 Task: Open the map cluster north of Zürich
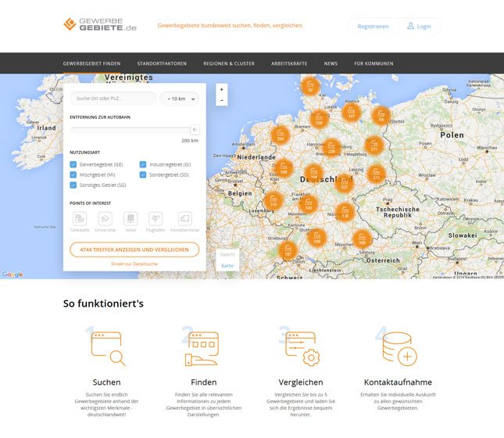288,250
